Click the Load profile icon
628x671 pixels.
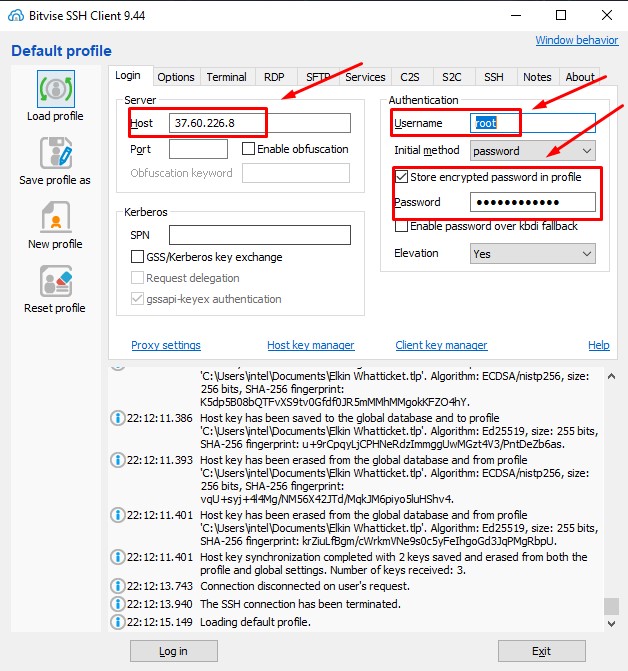(54, 89)
